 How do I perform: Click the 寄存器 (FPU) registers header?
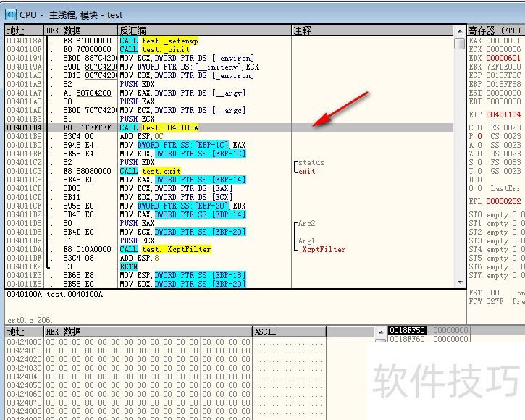[x=495, y=31]
